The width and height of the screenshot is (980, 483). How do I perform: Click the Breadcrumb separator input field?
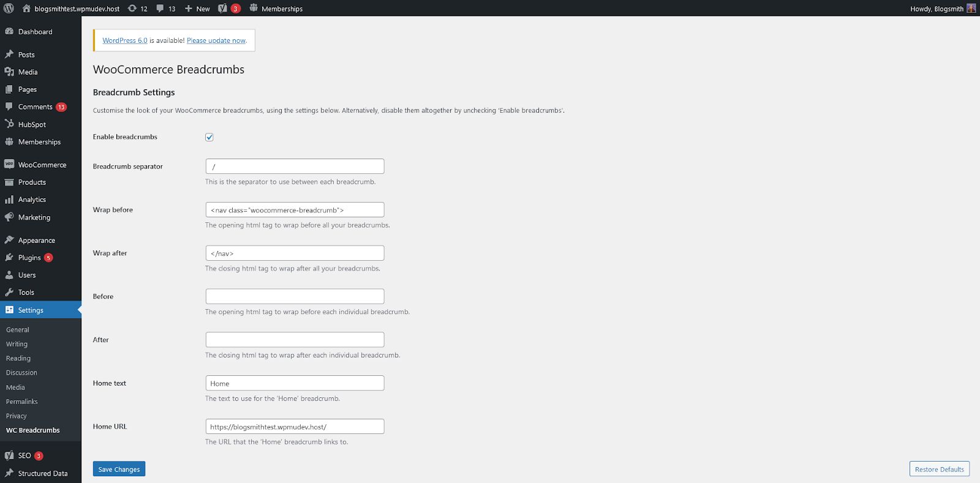tap(295, 167)
